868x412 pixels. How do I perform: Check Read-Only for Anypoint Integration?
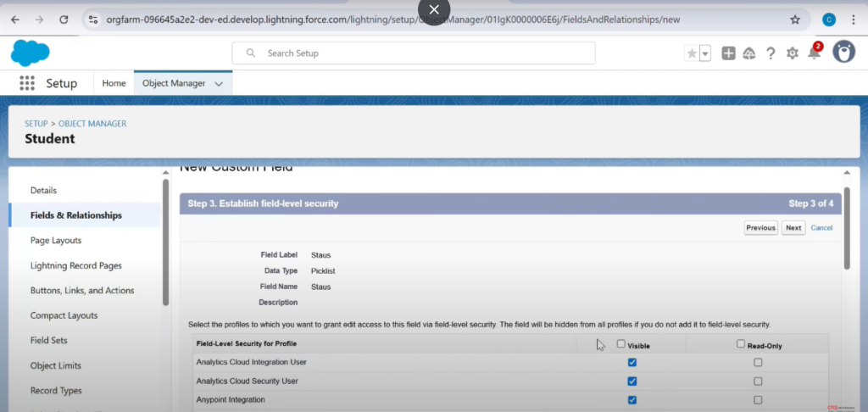pos(758,400)
